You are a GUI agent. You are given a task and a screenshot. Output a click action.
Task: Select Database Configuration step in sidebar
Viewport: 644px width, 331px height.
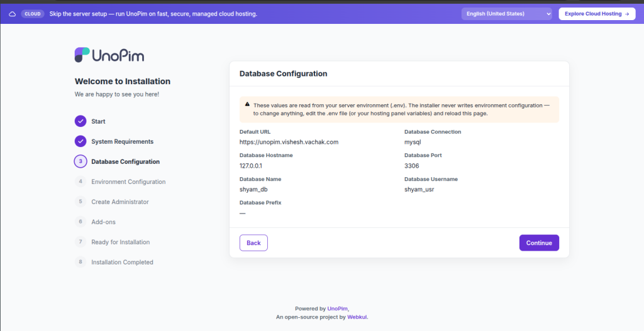click(125, 161)
